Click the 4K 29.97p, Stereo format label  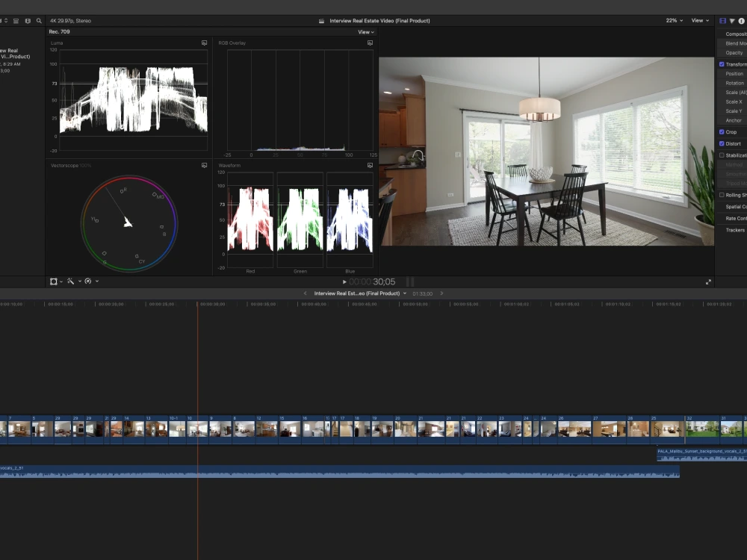[x=70, y=21]
